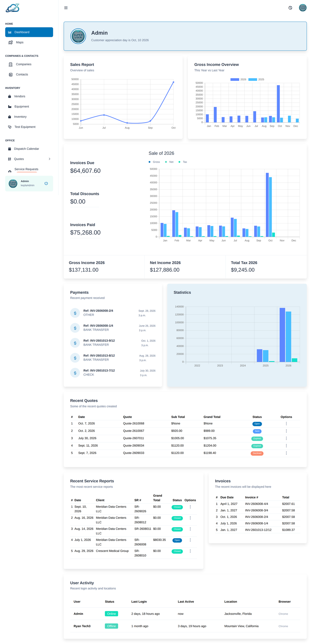Click the Companies building icon
312x644 pixels.
(10, 64)
